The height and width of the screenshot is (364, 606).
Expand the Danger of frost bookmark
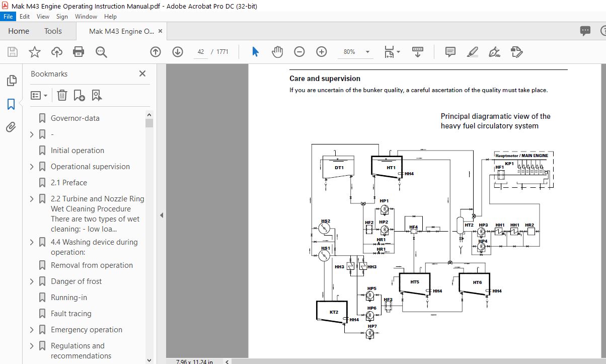coord(32,281)
